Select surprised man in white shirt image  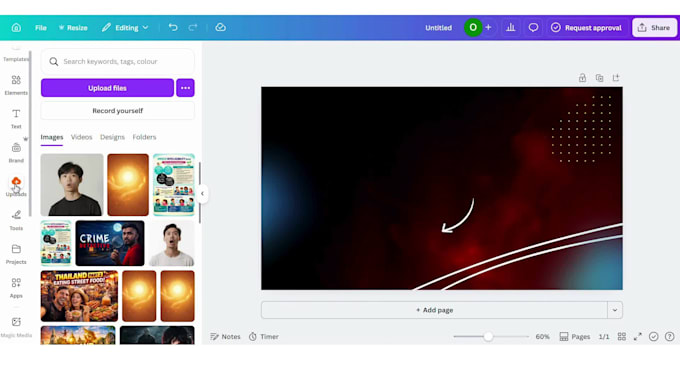click(x=172, y=243)
